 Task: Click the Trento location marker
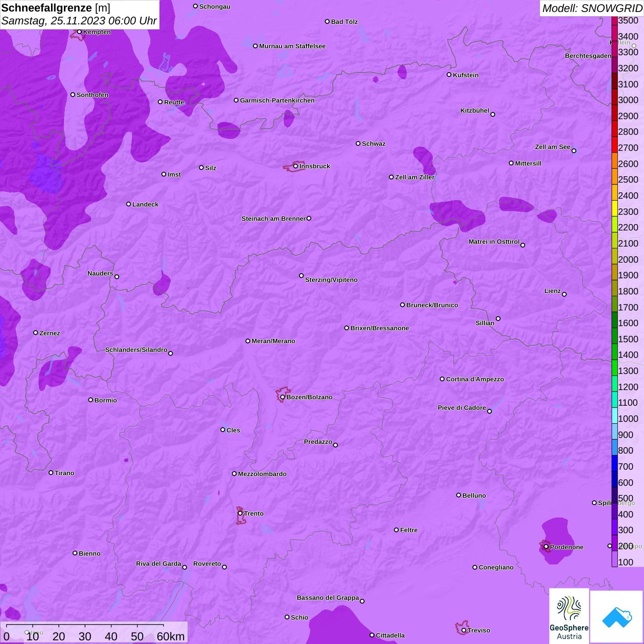(x=240, y=513)
